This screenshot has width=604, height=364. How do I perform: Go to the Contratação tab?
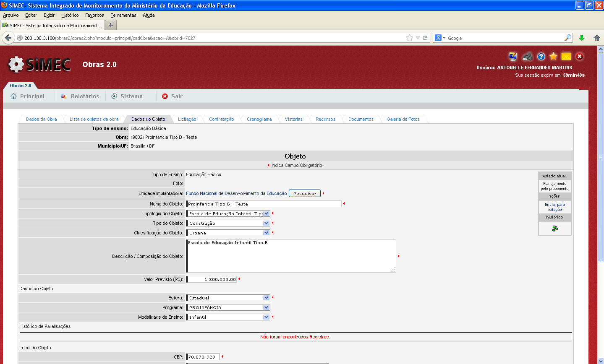[x=222, y=119]
